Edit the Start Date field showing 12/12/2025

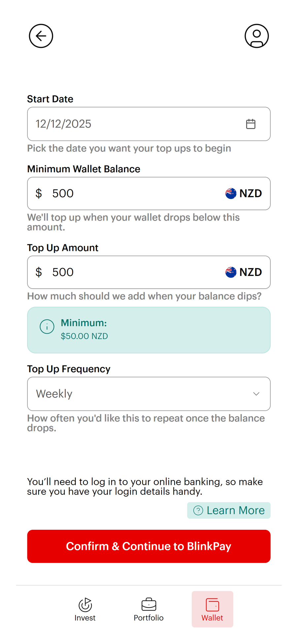(99, 124)
